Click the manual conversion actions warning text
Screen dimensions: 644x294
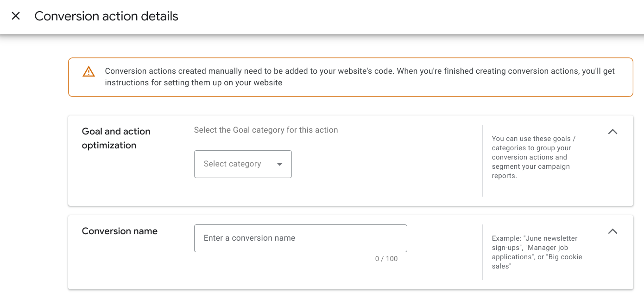(x=360, y=77)
